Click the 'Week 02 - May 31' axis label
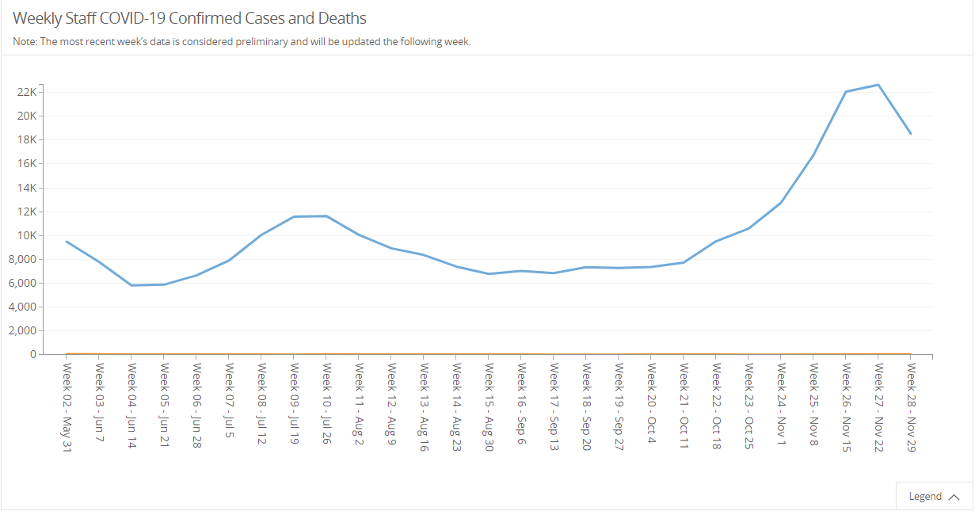 (67, 407)
